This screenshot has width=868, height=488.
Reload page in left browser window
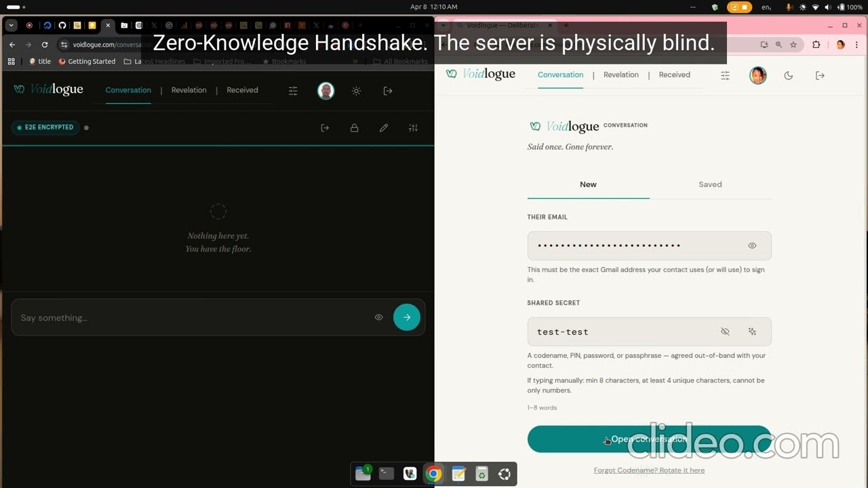45,45
